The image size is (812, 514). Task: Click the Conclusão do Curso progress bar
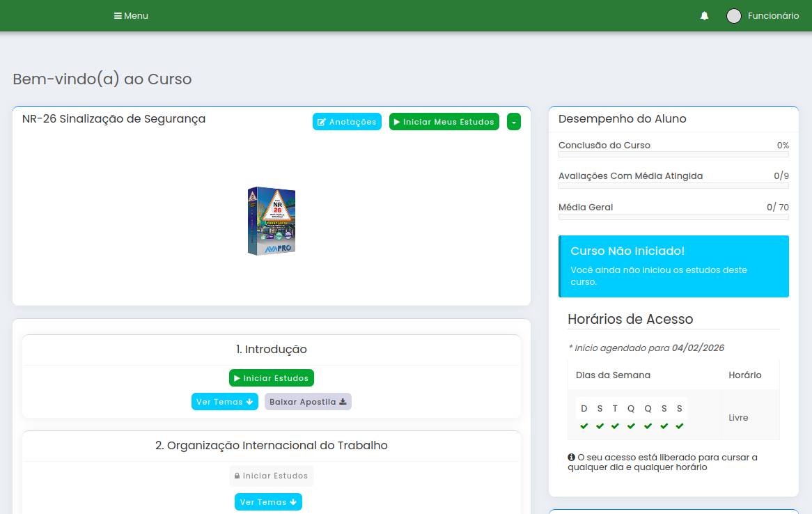[673, 155]
